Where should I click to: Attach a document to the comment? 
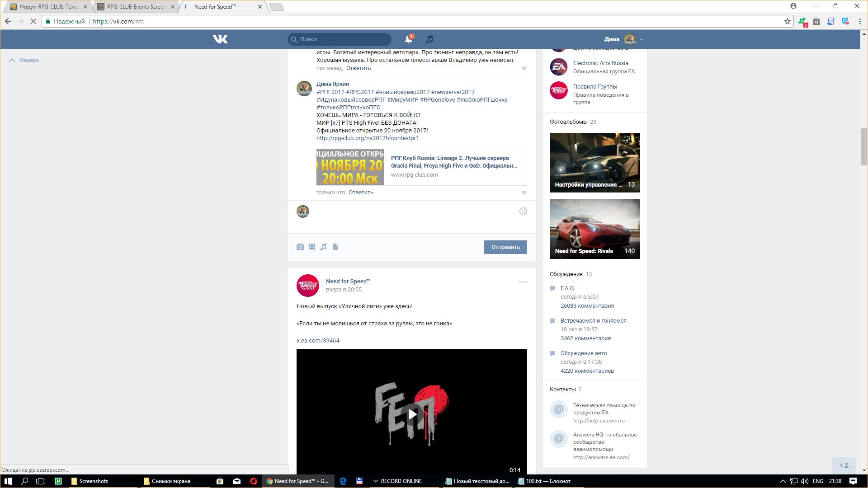[x=335, y=247]
